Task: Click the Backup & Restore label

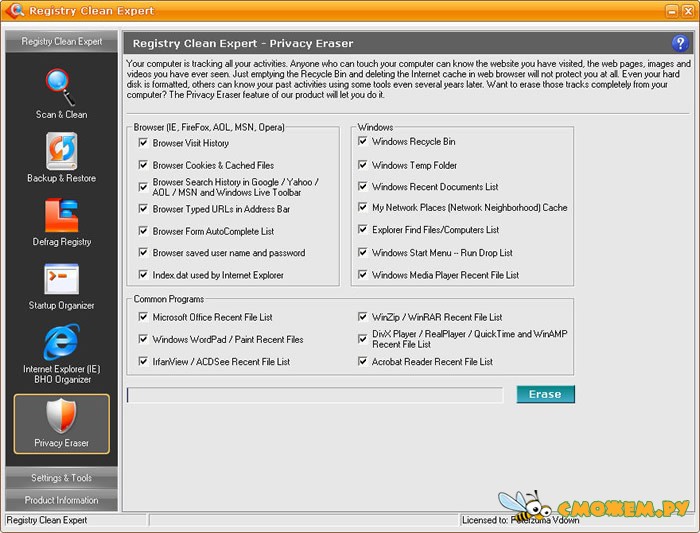Action: (62, 178)
